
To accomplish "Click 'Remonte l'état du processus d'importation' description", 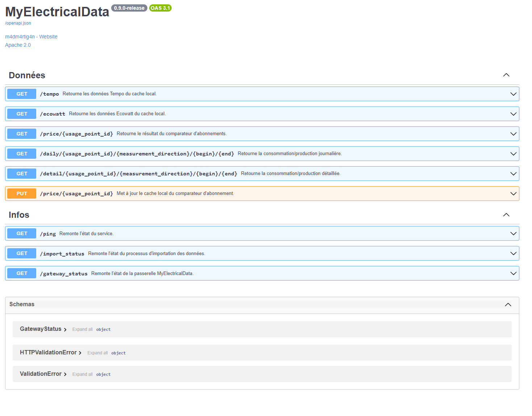I will [x=147, y=254].
